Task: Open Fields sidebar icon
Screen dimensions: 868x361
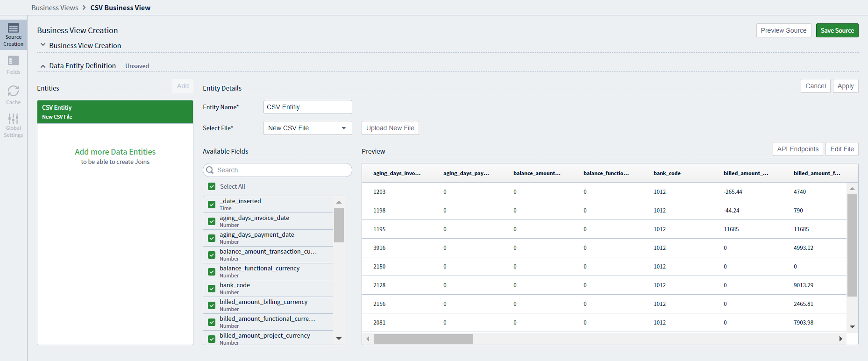Action: pyautogui.click(x=14, y=65)
